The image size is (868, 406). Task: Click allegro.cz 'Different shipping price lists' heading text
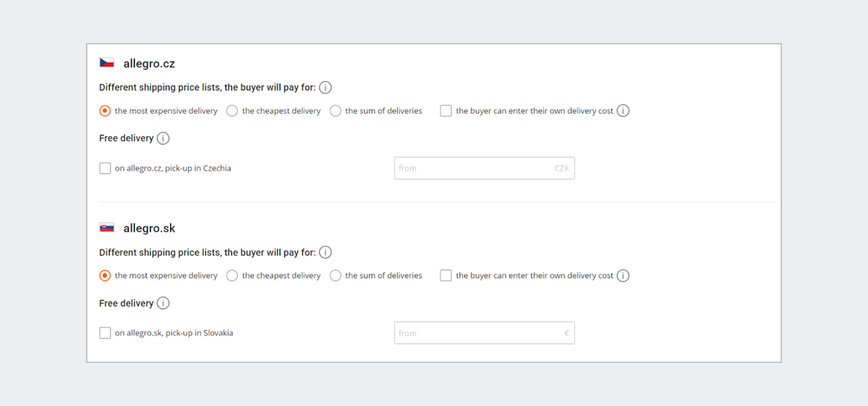pos(208,88)
